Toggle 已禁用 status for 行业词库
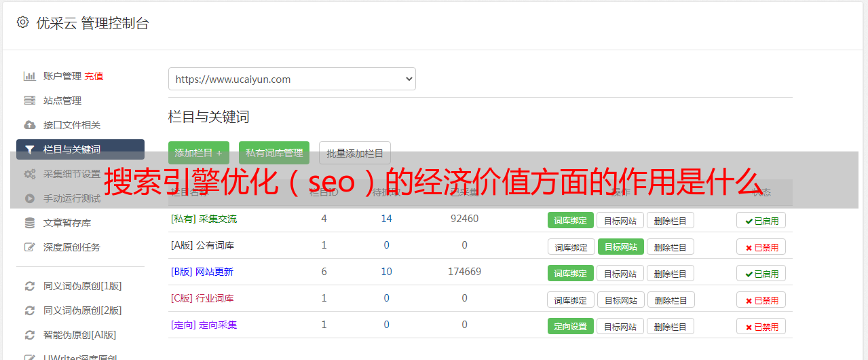 (x=761, y=300)
